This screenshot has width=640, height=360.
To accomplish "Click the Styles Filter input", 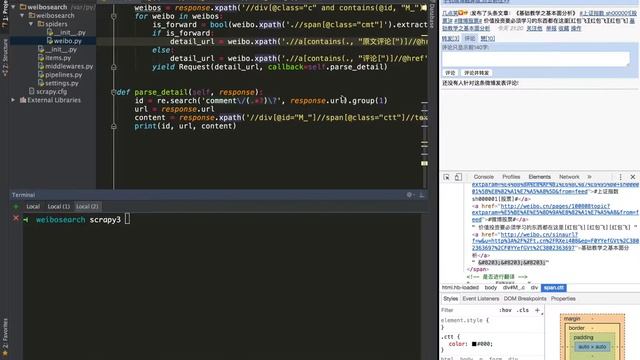I will click(467, 311).
